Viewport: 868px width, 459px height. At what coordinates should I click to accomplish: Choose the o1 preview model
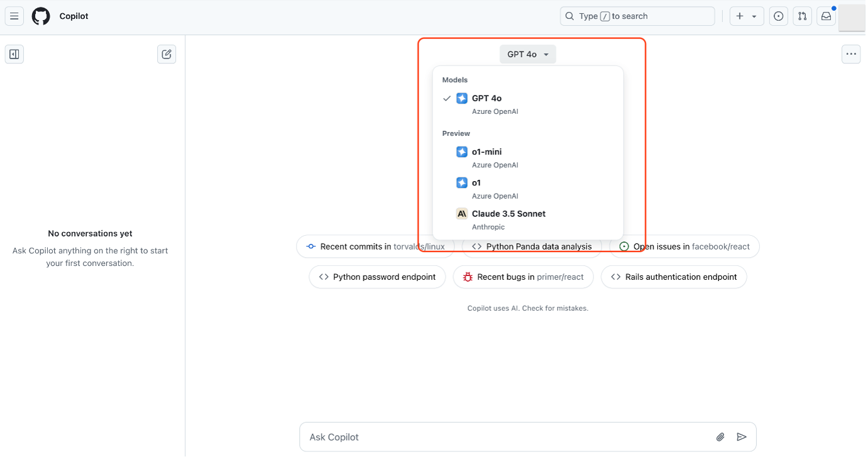coord(528,189)
